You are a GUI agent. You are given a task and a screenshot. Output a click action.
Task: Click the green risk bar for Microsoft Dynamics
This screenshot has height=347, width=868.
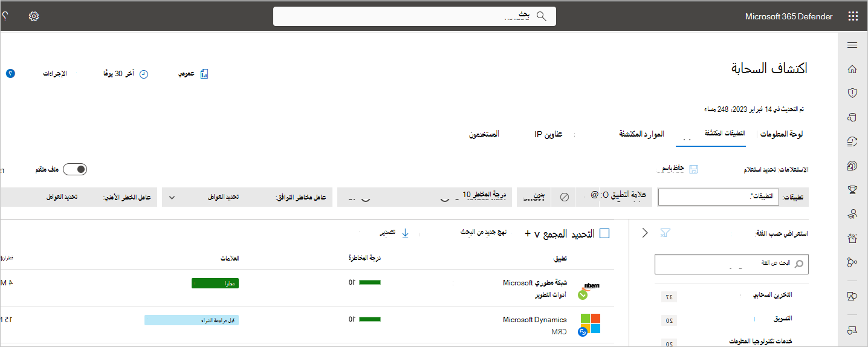(x=369, y=319)
